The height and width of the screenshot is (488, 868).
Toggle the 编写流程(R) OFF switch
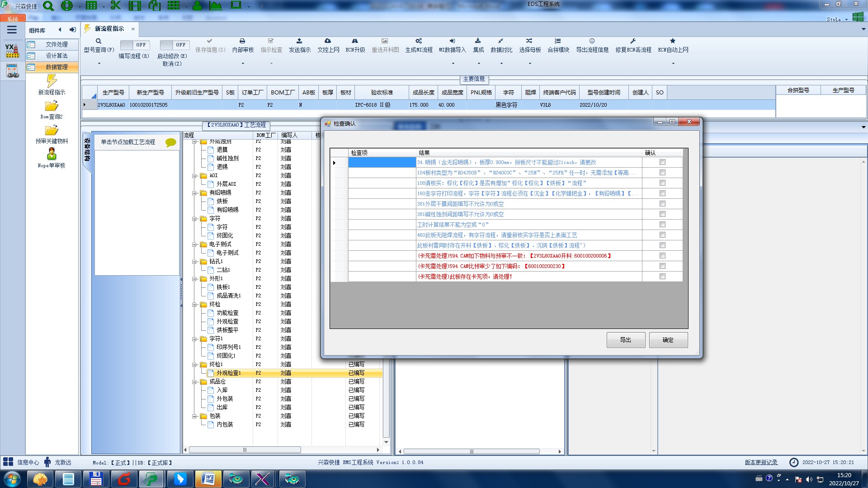coord(134,45)
